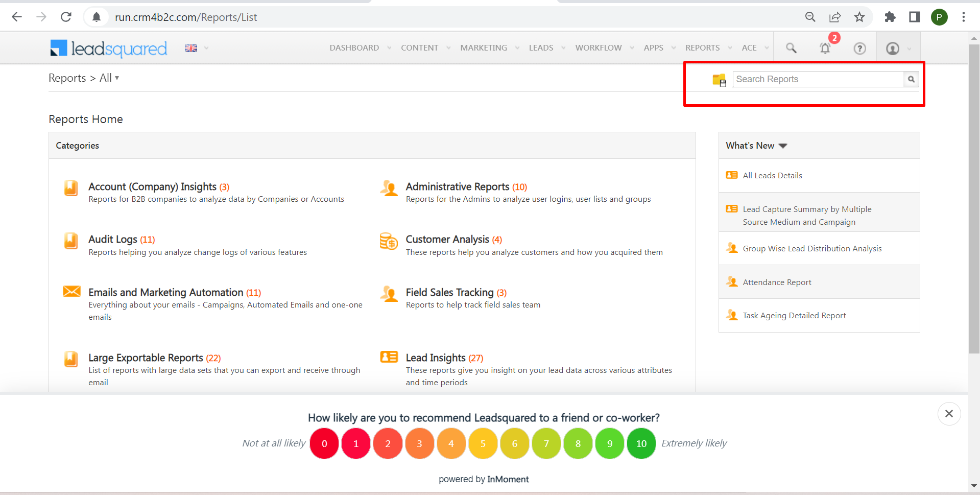Screen dimensions: 980x495
Task: Open the browser extensions puzzle icon
Action: pos(890,17)
